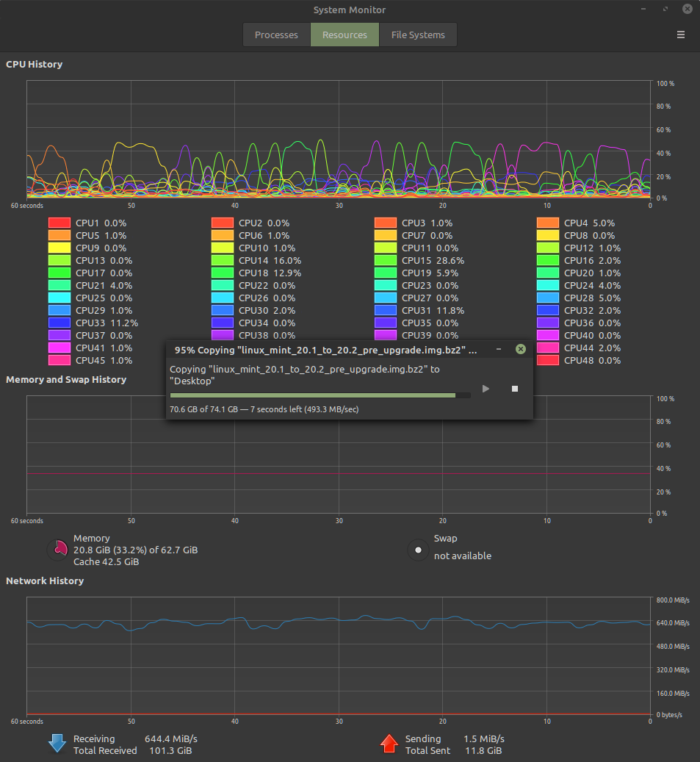This screenshot has height=762, width=700.
Task: Close the copying progress dialog
Action: point(520,350)
